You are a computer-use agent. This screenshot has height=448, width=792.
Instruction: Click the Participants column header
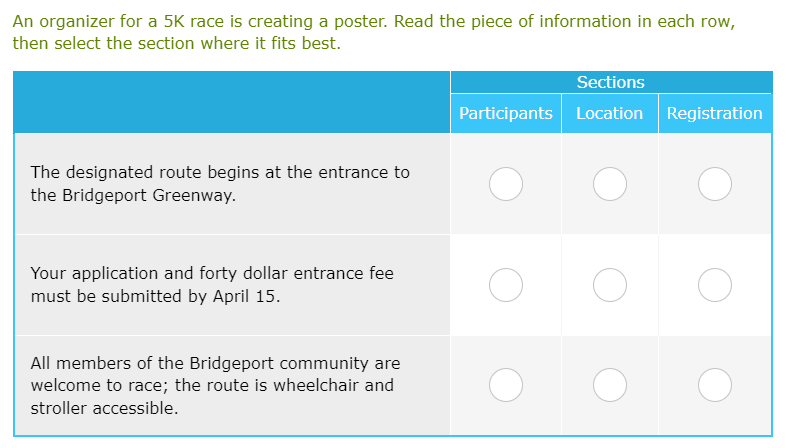tap(506, 114)
